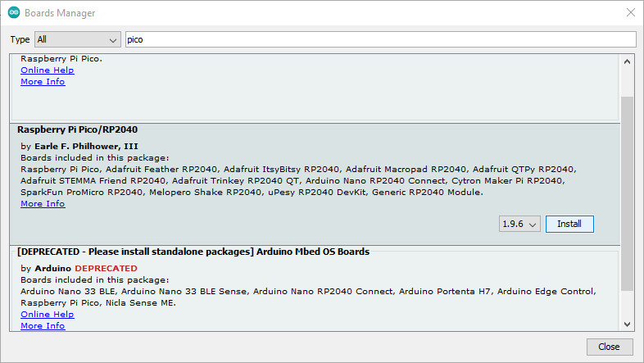Click the scrollbar up arrow

click(627, 61)
